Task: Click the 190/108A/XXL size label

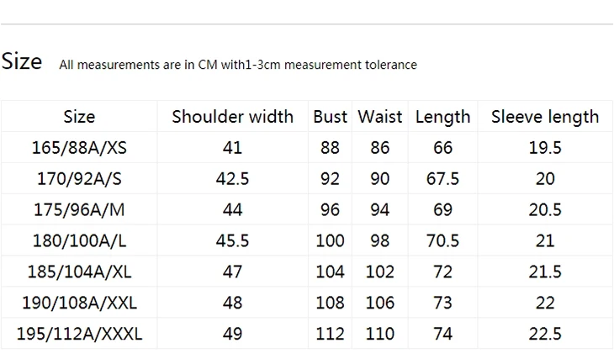Action: [80, 303]
